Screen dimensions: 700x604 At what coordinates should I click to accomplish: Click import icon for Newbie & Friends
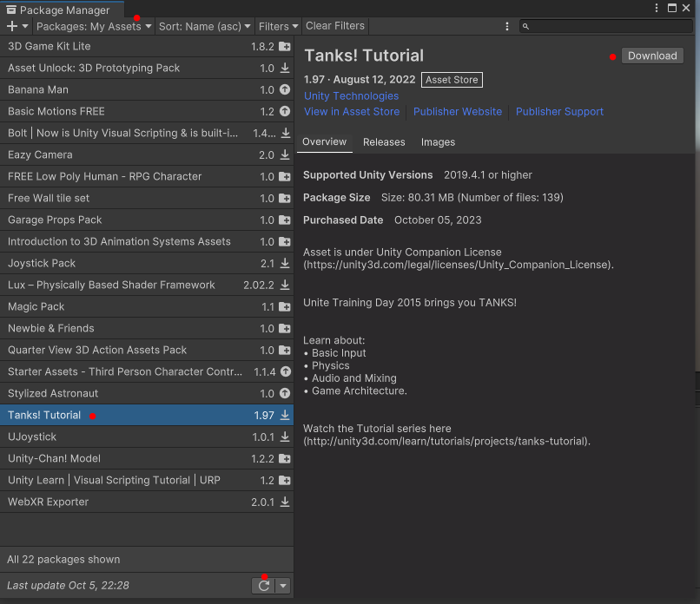click(x=285, y=328)
